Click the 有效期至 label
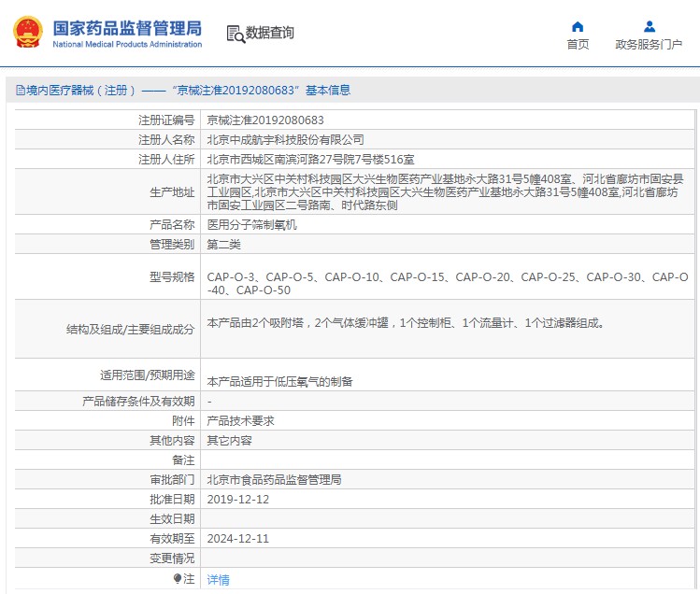Image resolution: width=700 pixels, height=594 pixels. pyautogui.click(x=172, y=539)
